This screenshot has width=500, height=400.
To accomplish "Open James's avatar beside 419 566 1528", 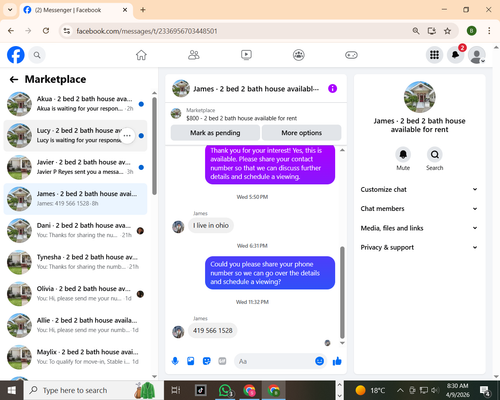I will [178, 332].
